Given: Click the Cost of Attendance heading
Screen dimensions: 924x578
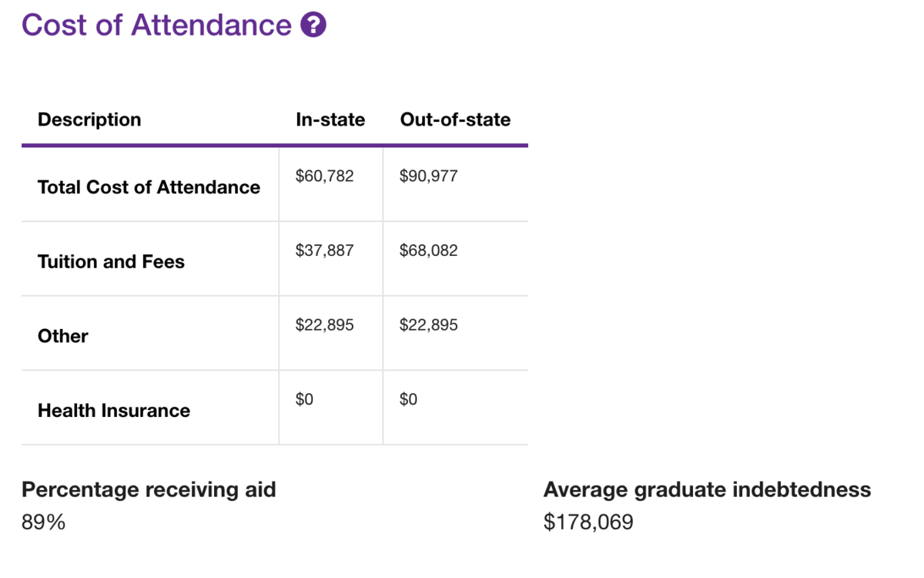Looking at the screenshot, I should 156,25.
